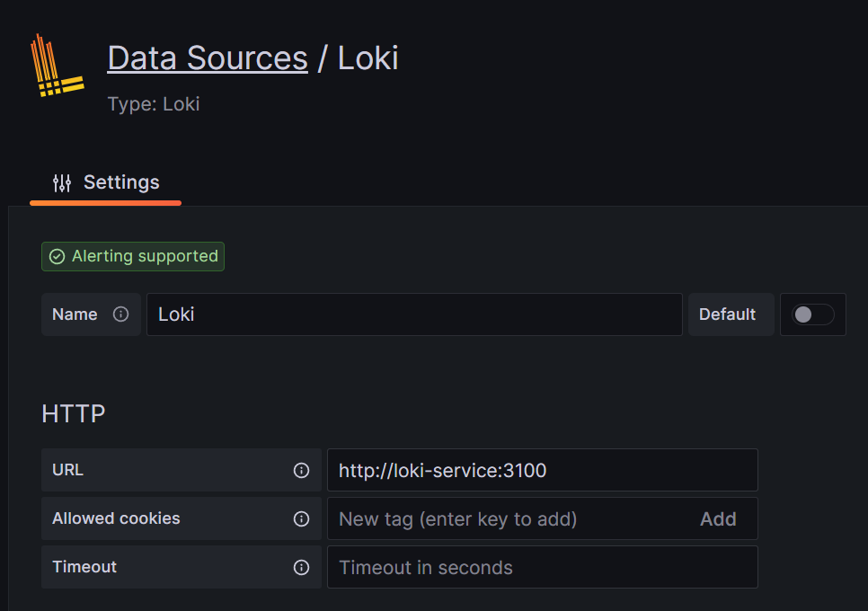Image resolution: width=868 pixels, height=611 pixels.
Task: Click the Timeout in seconds field
Action: (543, 567)
